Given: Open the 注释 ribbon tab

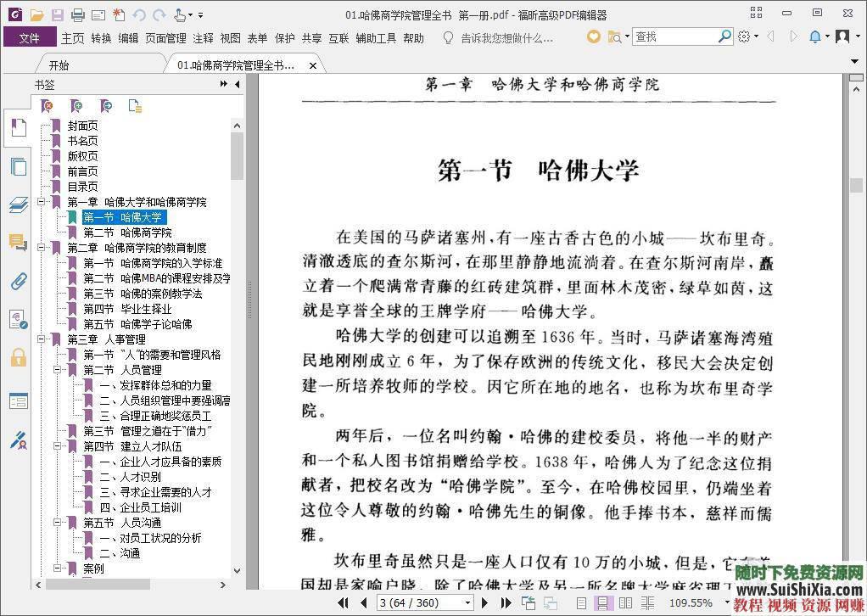Looking at the screenshot, I should [203, 37].
